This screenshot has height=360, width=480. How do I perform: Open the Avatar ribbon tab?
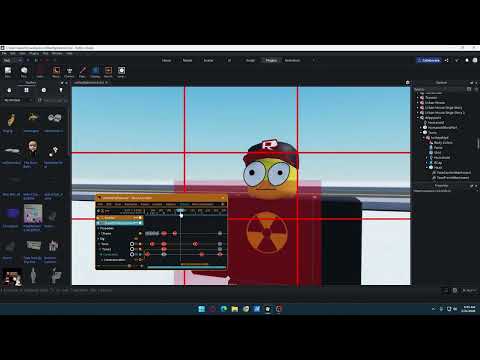pyautogui.click(x=208, y=60)
